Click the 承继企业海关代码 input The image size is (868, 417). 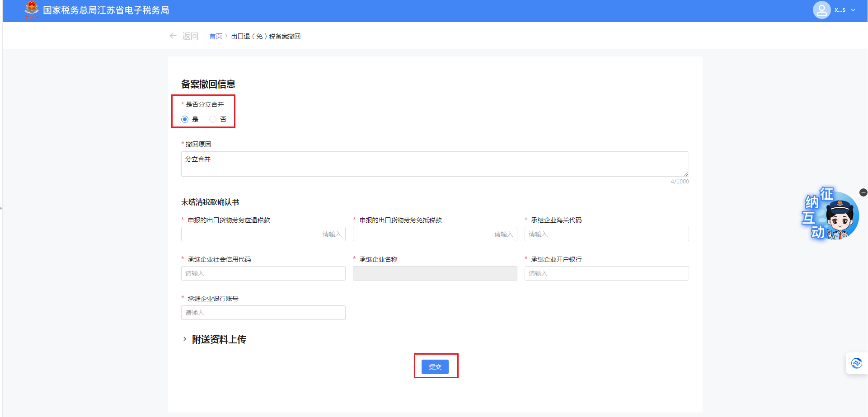pos(606,234)
